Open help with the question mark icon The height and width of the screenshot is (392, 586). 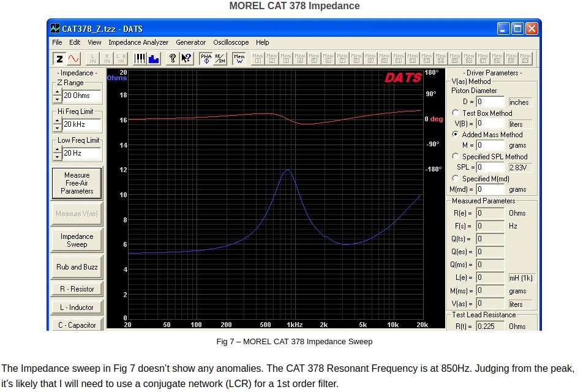(x=172, y=59)
